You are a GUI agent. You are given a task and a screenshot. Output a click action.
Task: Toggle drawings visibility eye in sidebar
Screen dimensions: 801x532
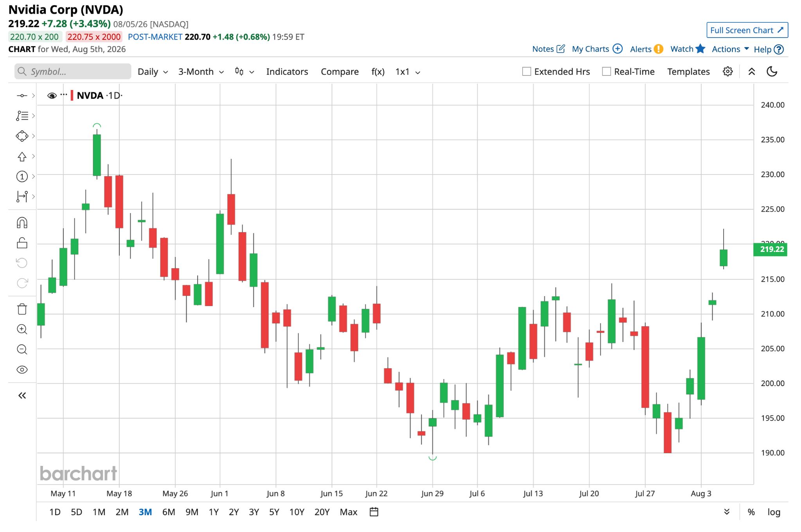point(22,370)
